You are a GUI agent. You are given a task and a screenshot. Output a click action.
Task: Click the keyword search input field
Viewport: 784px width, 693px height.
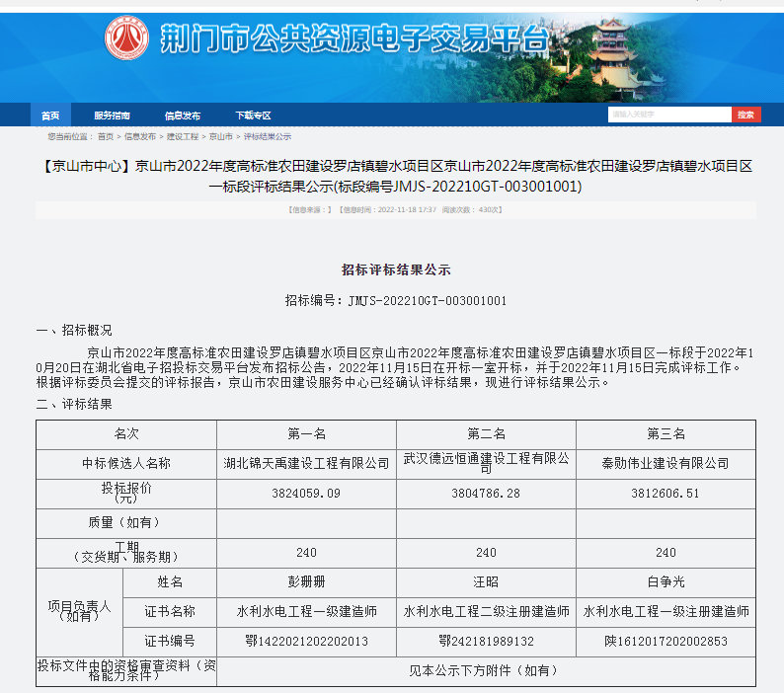coord(668,115)
